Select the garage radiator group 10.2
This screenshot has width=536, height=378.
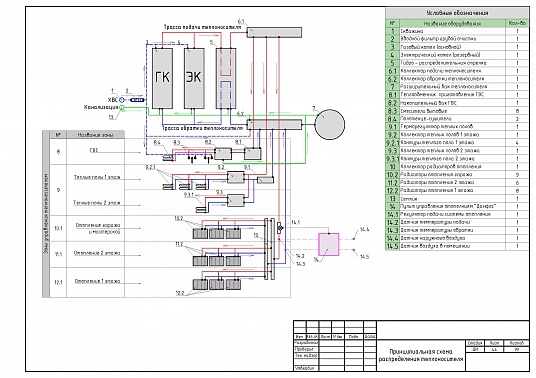point(217,233)
